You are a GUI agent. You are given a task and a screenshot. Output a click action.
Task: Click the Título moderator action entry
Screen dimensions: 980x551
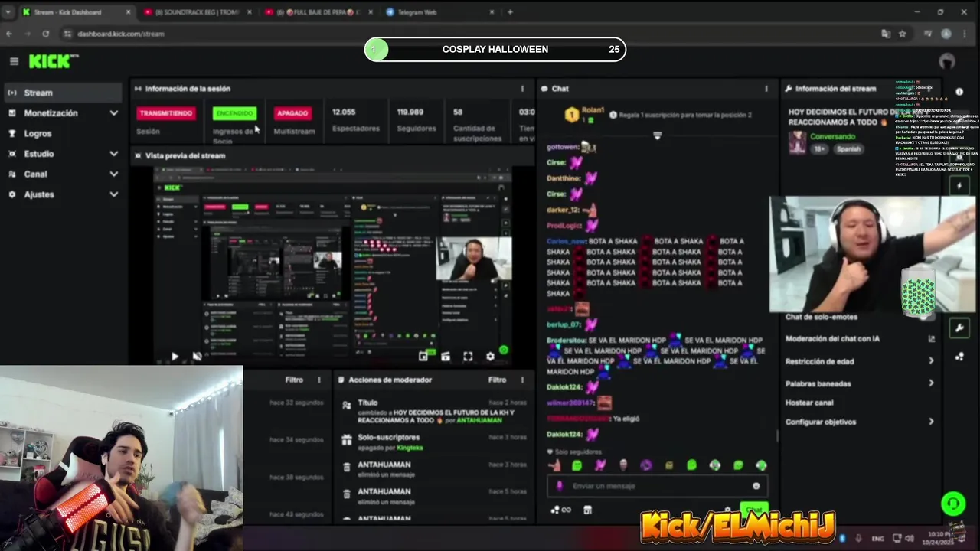(433, 411)
